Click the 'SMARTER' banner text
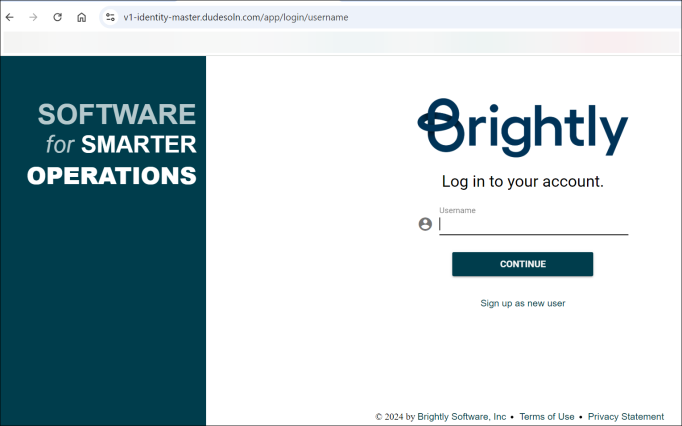The image size is (682, 426). (139, 144)
